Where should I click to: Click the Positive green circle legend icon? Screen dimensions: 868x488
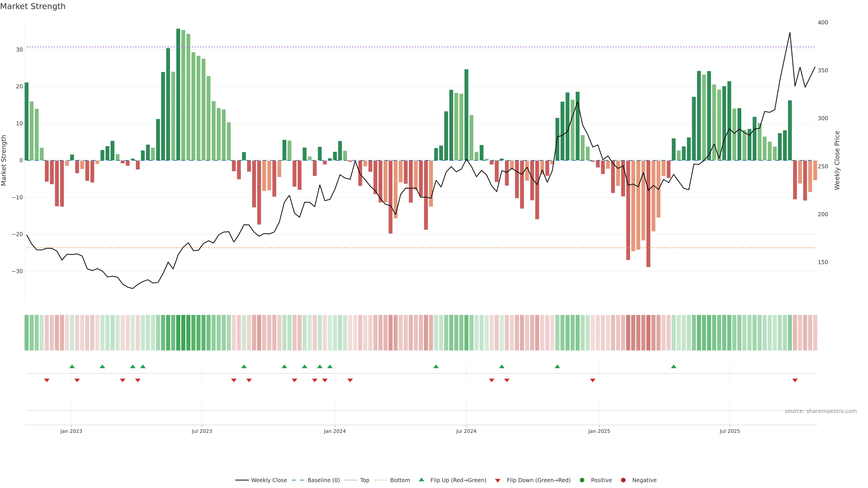(582, 480)
